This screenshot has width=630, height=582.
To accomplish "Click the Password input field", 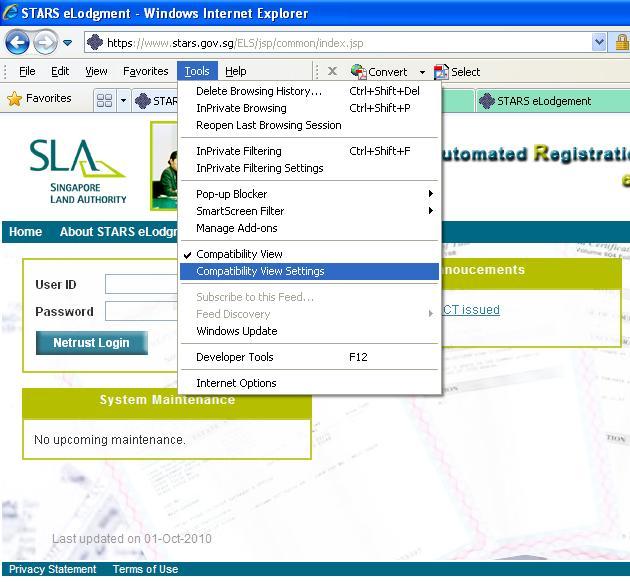I will [x=141, y=311].
